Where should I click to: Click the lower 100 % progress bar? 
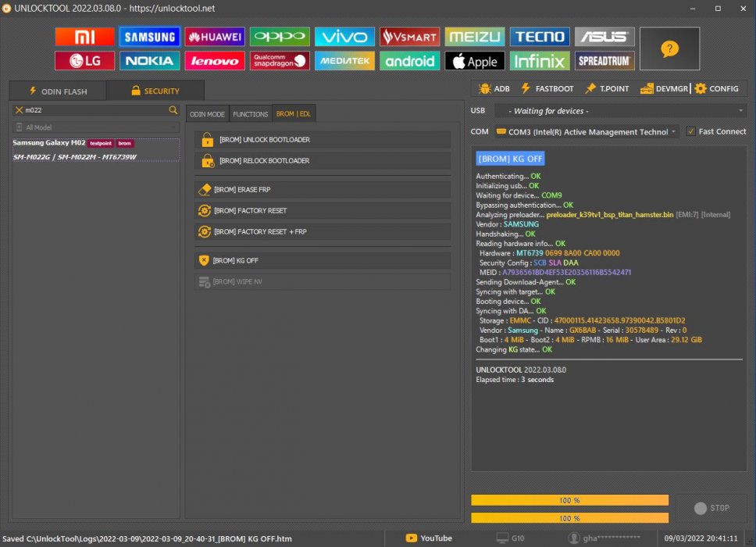pyautogui.click(x=569, y=518)
